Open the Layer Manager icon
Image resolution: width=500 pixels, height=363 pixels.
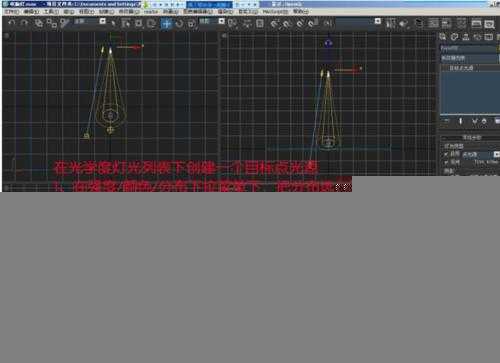[x=419, y=23]
